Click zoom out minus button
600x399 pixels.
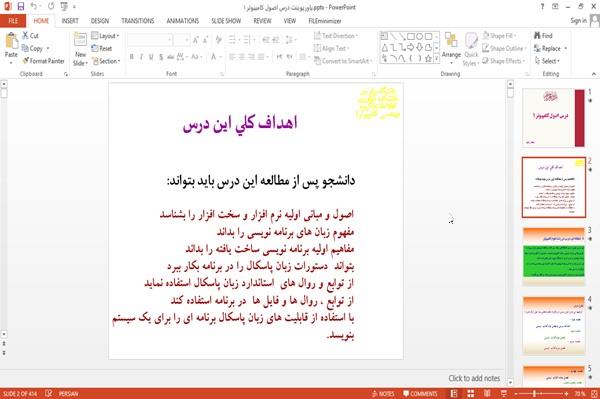(515, 394)
